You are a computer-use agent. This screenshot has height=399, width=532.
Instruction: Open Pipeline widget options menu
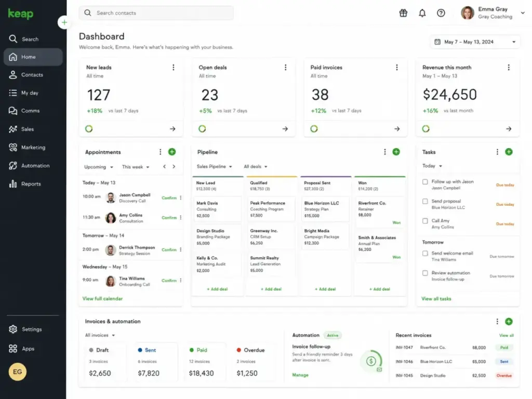pos(384,152)
